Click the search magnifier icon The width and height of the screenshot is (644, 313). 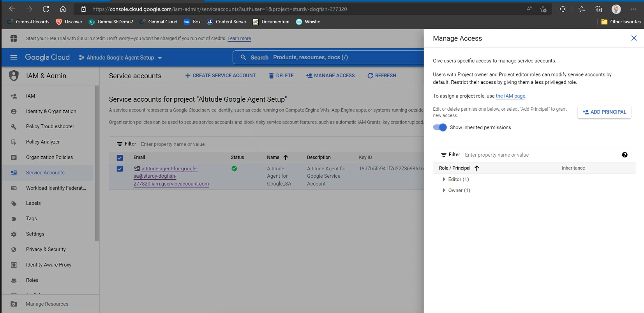[x=243, y=57]
